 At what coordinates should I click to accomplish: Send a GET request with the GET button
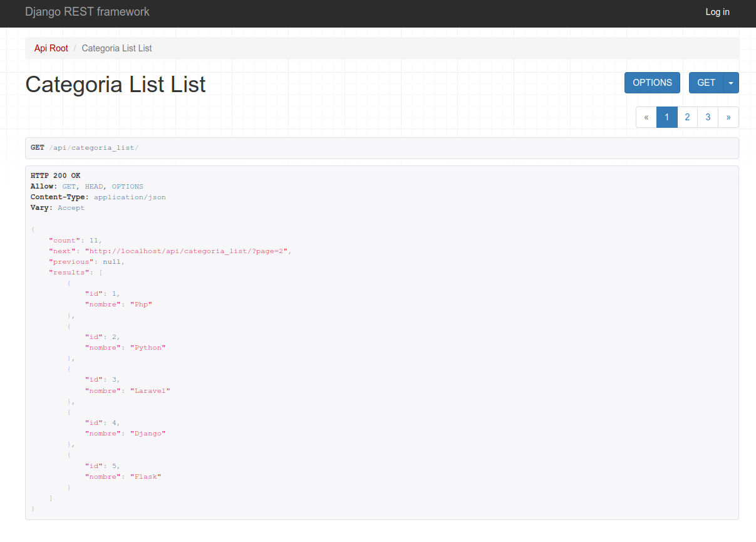point(706,83)
